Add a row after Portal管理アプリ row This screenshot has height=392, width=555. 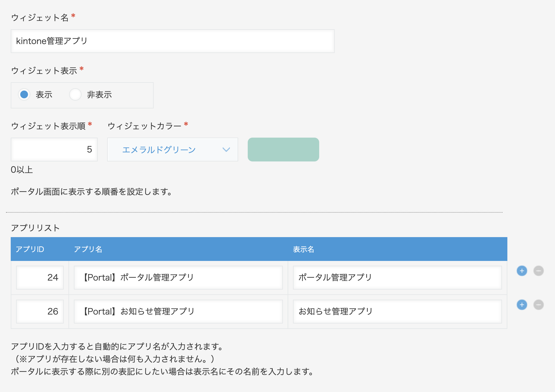click(x=522, y=271)
